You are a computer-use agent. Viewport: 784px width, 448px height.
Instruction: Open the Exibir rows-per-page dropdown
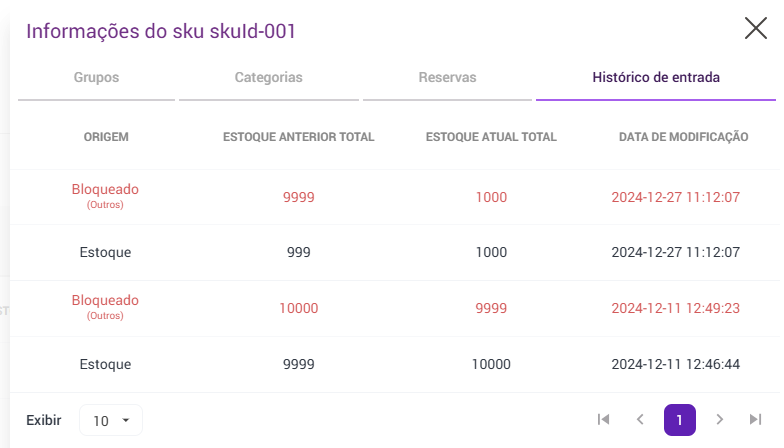pos(110,421)
